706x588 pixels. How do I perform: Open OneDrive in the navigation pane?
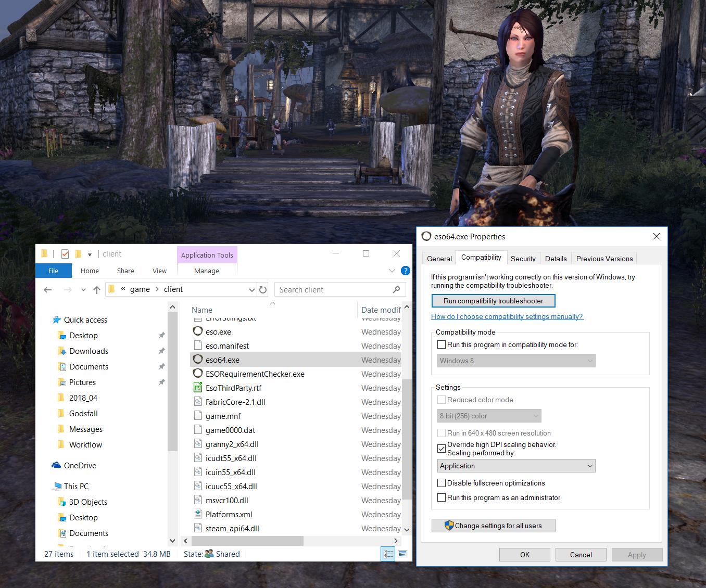tap(80, 466)
